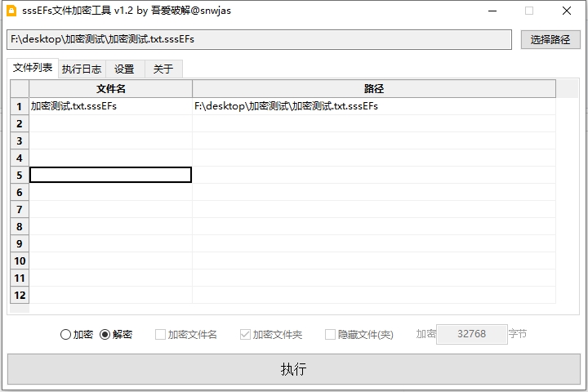Open the 执行日志 tab
Viewport: 588px width, 392px height.
[x=82, y=69]
